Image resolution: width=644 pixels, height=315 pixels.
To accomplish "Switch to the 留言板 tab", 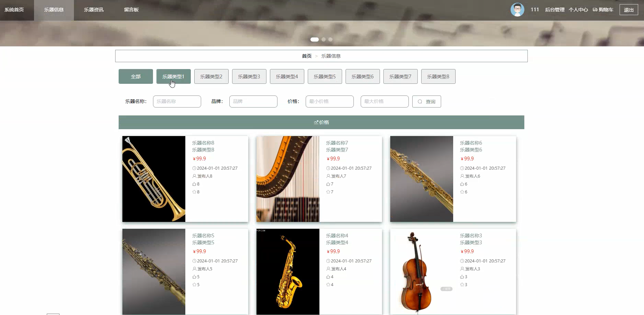I will [132, 10].
